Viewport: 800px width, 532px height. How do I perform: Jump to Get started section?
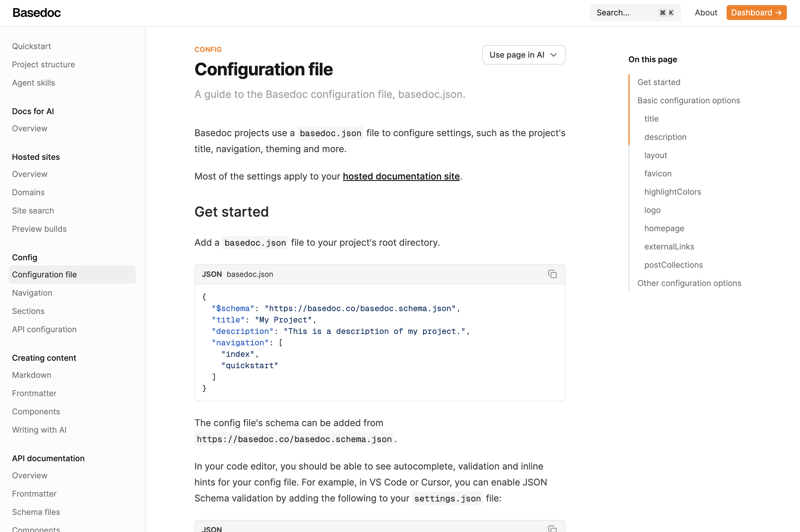(x=659, y=82)
